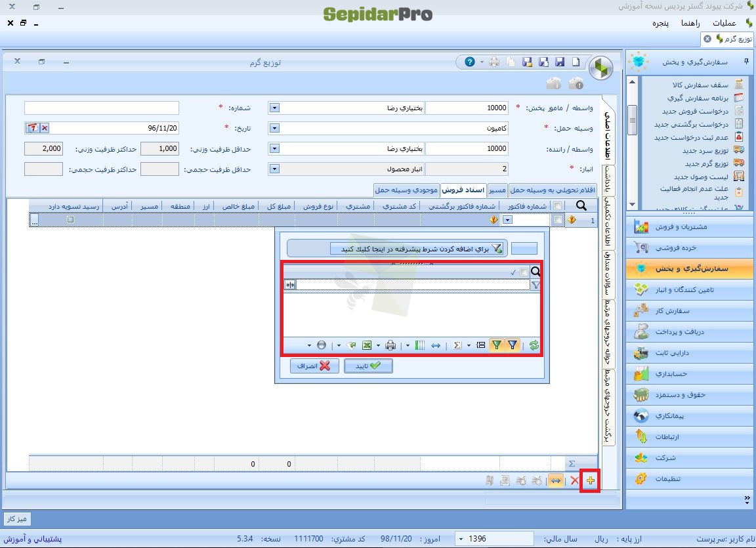Open the عملیات menu
The width and height of the screenshot is (756, 548).
pos(724,23)
